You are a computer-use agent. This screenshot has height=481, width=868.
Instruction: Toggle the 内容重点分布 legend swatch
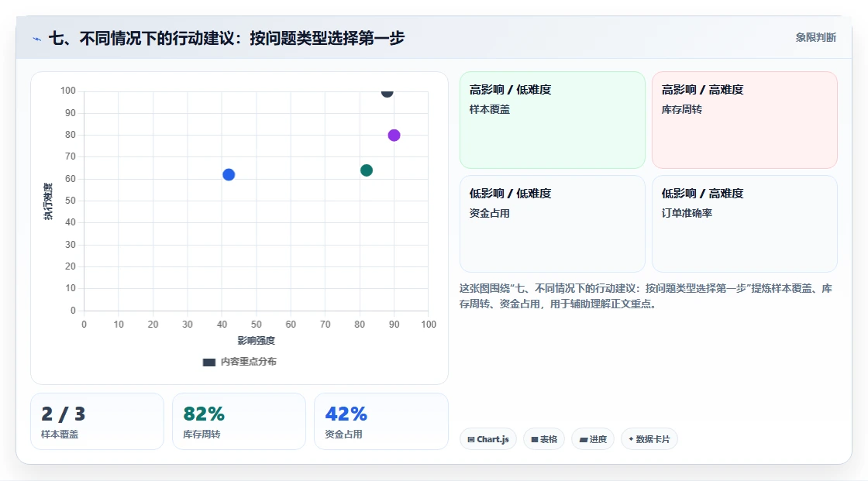click(208, 362)
